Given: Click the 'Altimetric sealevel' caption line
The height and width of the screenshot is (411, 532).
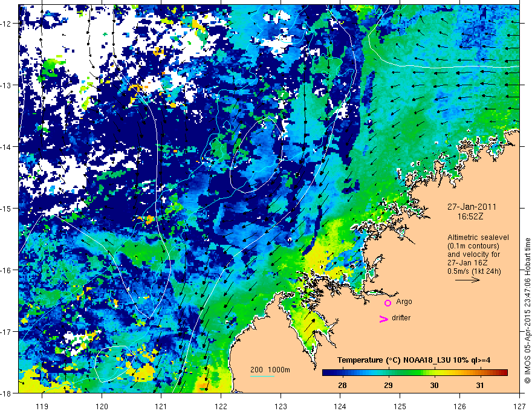Looking at the screenshot, I should tap(478, 238).
